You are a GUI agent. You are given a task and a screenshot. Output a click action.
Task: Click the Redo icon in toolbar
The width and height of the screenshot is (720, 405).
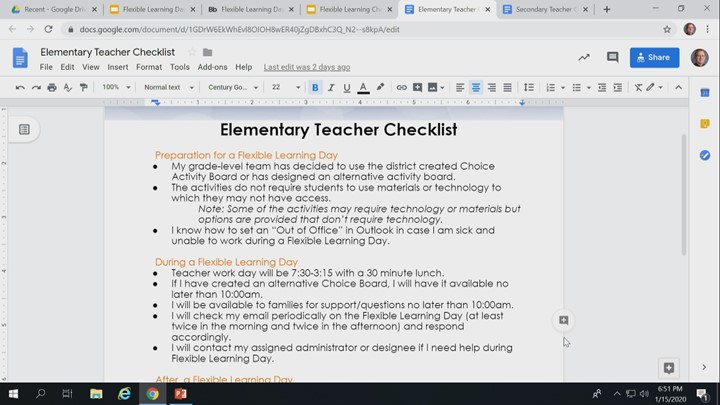36,87
